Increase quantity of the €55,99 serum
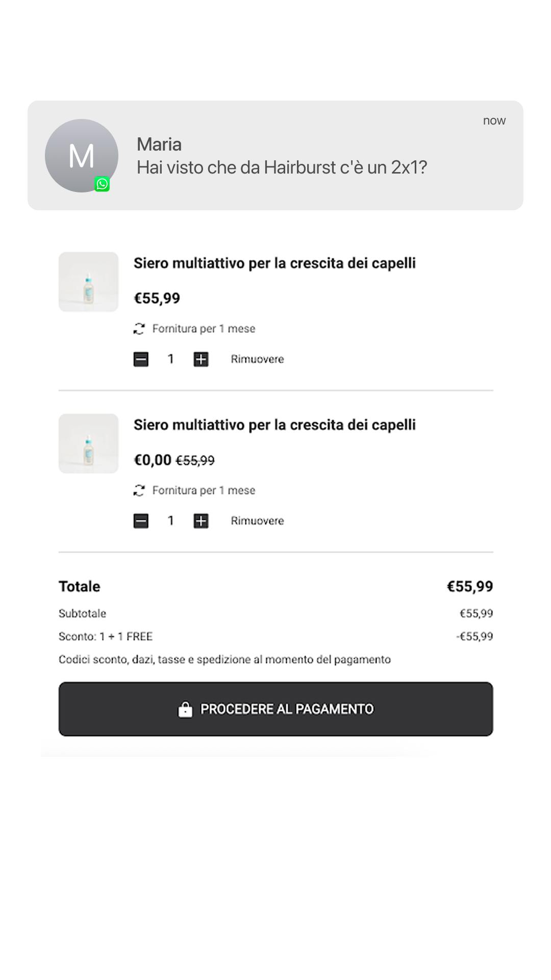 click(201, 359)
